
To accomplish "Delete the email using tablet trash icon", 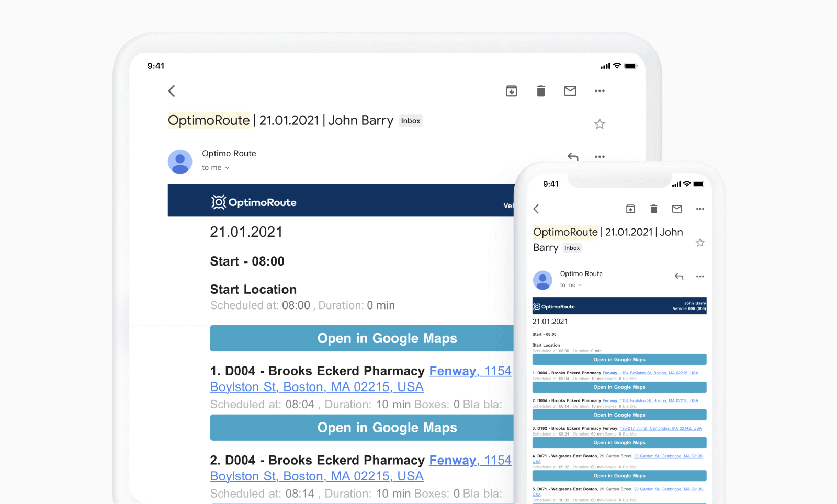I will pos(541,91).
